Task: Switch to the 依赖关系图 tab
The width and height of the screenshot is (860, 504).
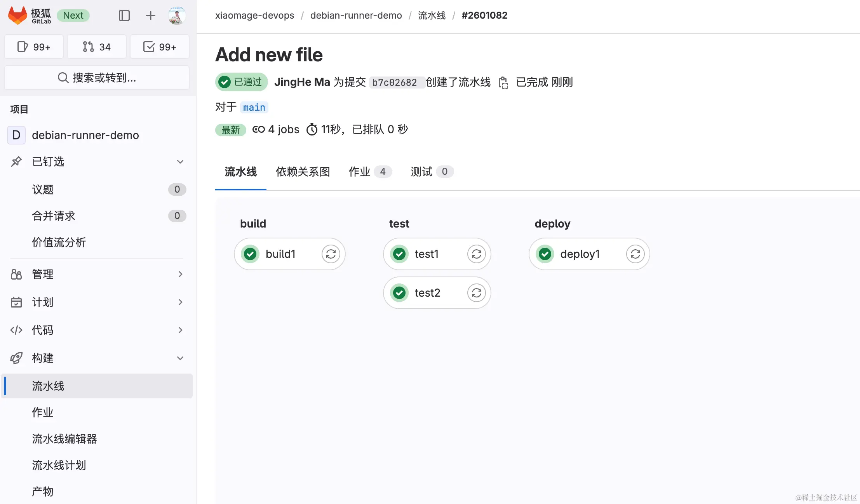Action: pyautogui.click(x=303, y=172)
